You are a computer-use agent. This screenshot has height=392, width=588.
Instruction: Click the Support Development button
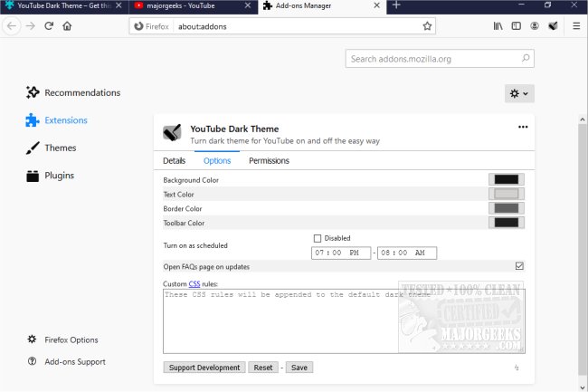pos(204,368)
